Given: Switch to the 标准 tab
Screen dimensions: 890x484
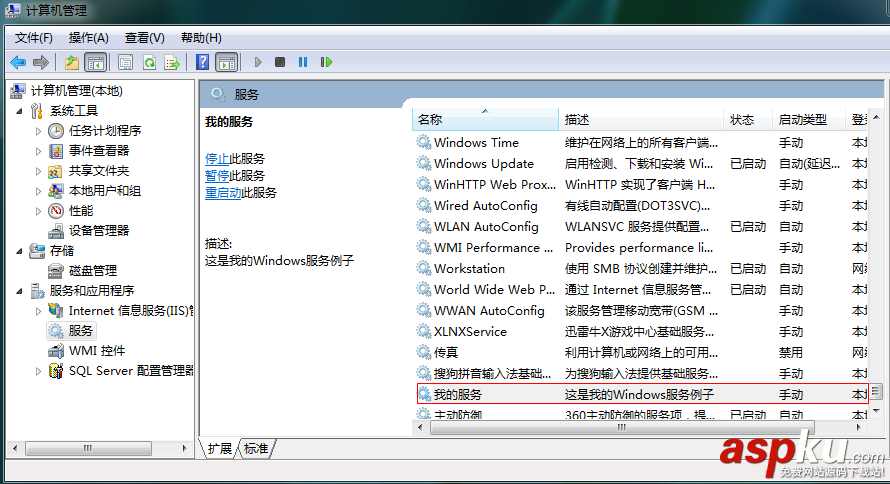Looking at the screenshot, I should [x=256, y=449].
